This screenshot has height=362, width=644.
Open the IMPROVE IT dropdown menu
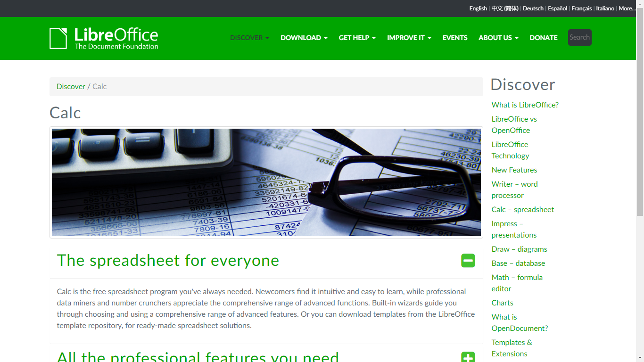tap(409, 38)
